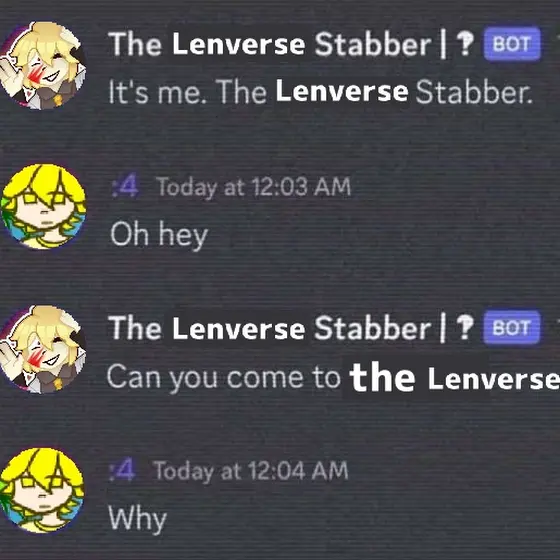Select the message 'It's me. The Lenverse Stabber.'
This screenshot has width=560, height=560.
(x=320, y=92)
